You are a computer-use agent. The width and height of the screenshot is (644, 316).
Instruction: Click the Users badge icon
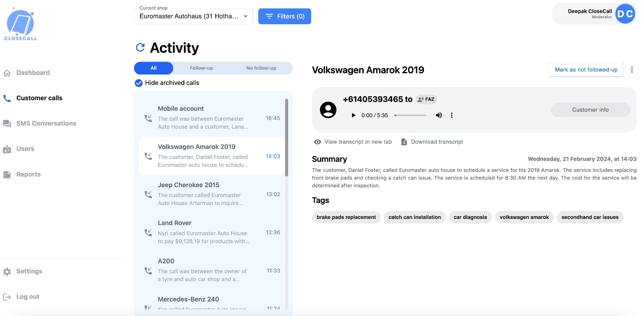(x=7, y=149)
